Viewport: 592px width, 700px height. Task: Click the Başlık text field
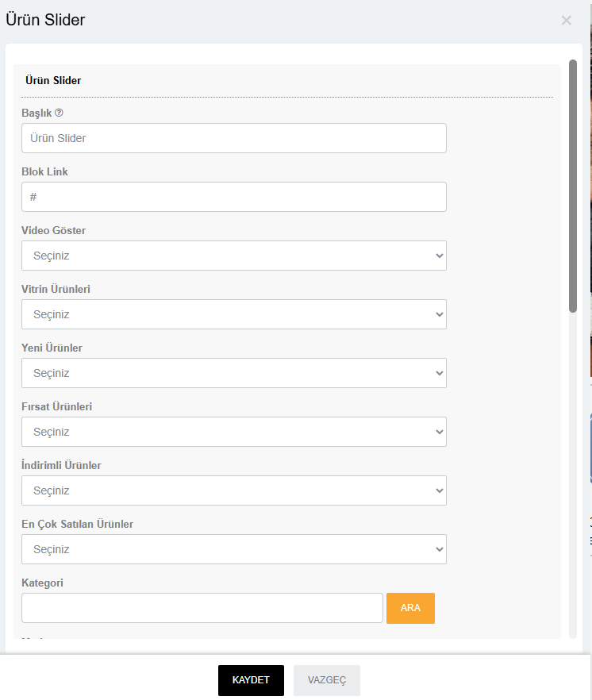point(234,138)
